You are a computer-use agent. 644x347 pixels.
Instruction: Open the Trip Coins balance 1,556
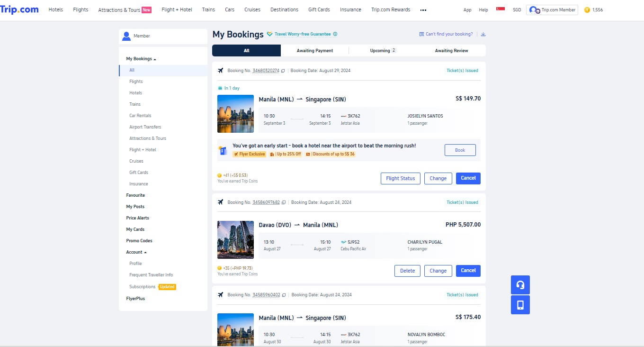tap(594, 10)
